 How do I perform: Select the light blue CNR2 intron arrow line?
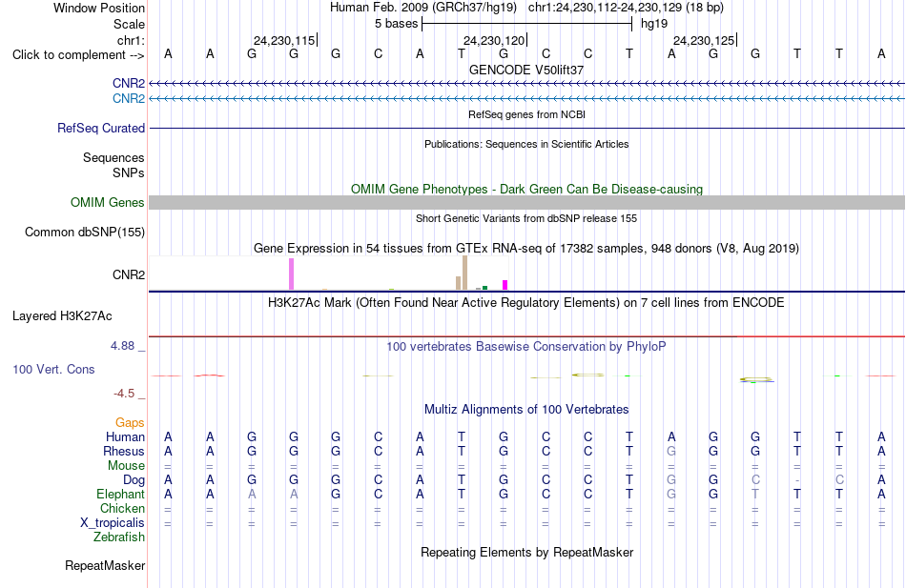tap(526, 99)
